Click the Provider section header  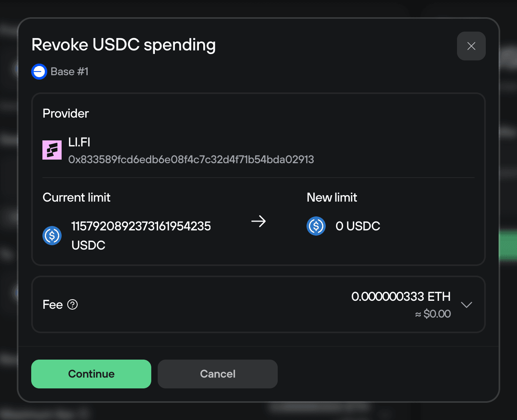65,113
